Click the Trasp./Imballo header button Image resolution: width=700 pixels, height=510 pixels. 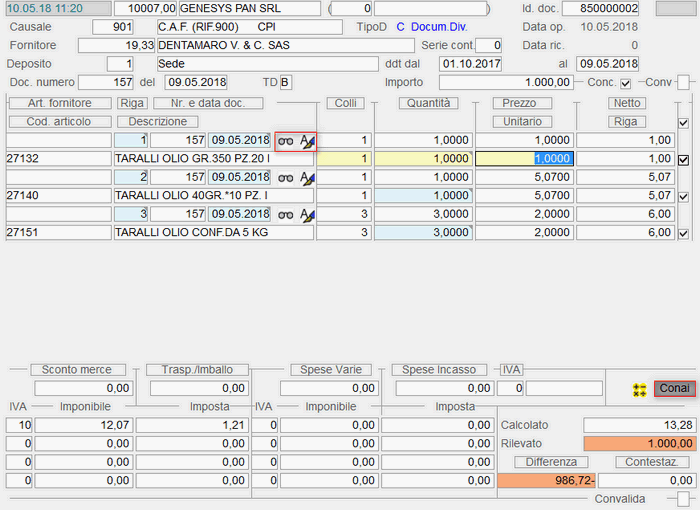[x=197, y=370]
